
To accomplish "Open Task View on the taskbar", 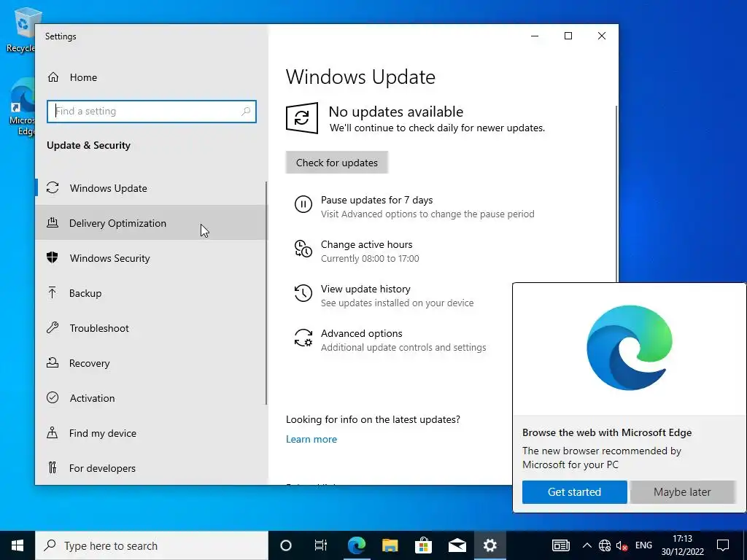I will pos(321,545).
